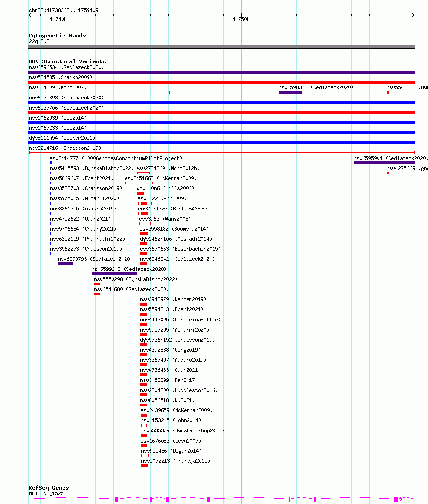The height and width of the screenshot is (504, 428).
Task: Open the dgv5736n152 (Chaisson2019) variant
Action: 177,340
